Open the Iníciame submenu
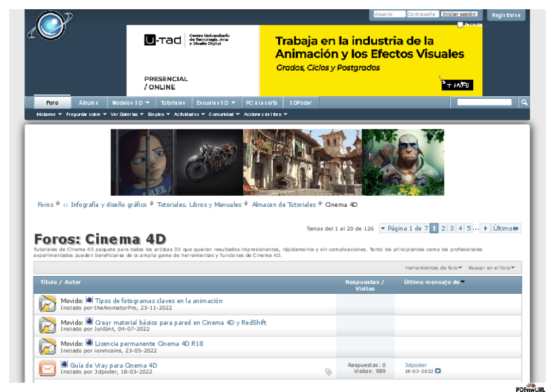 pyautogui.click(x=49, y=115)
